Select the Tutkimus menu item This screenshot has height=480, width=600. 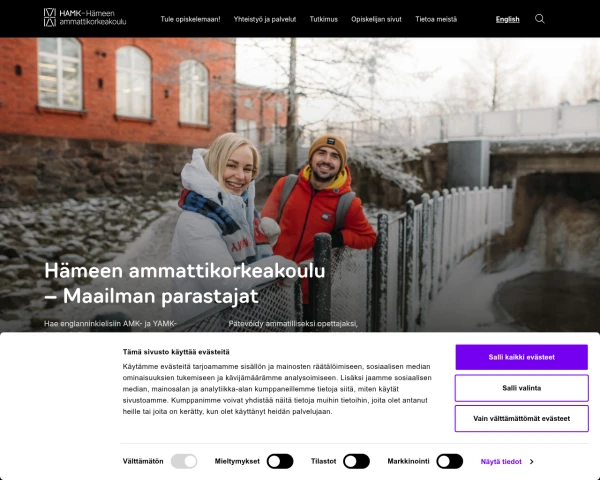pyautogui.click(x=324, y=19)
